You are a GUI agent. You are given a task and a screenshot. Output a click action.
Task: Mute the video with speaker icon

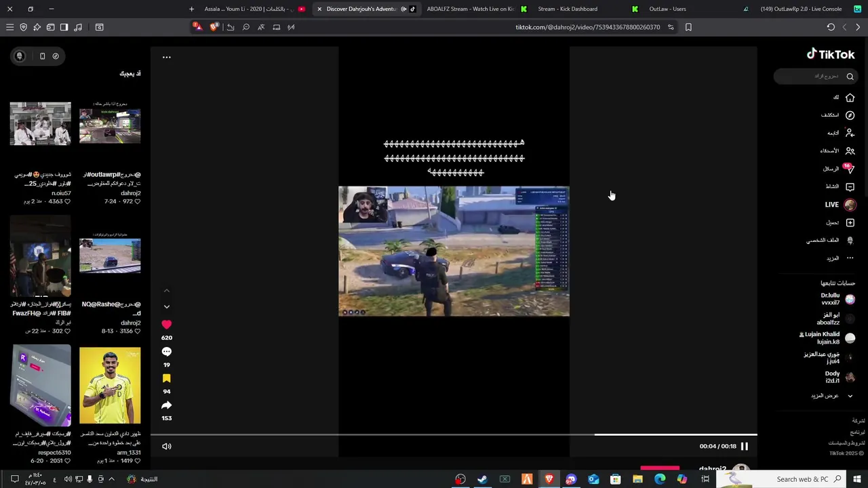tap(167, 446)
